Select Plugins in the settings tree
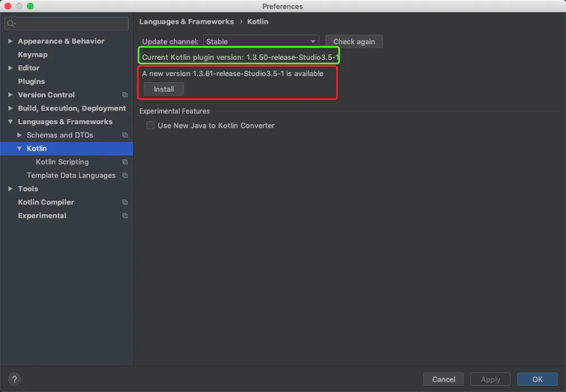 coord(31,82)
